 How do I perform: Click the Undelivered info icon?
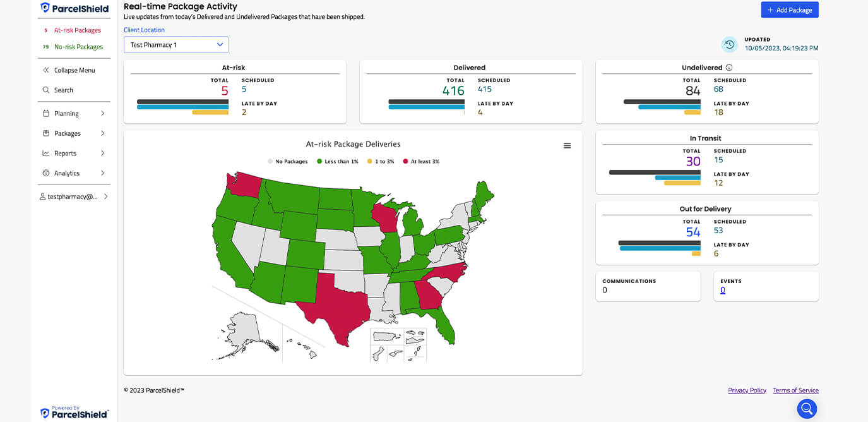tap(729, 68)
